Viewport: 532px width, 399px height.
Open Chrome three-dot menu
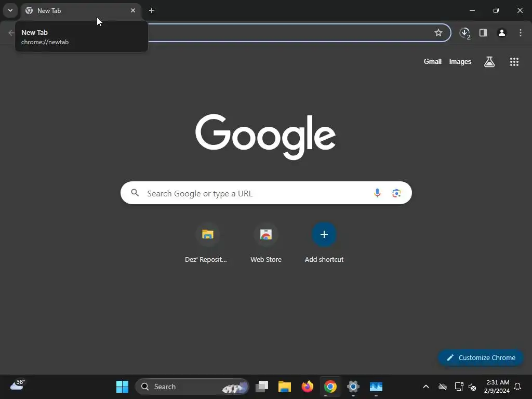click(x=521, y=33)
